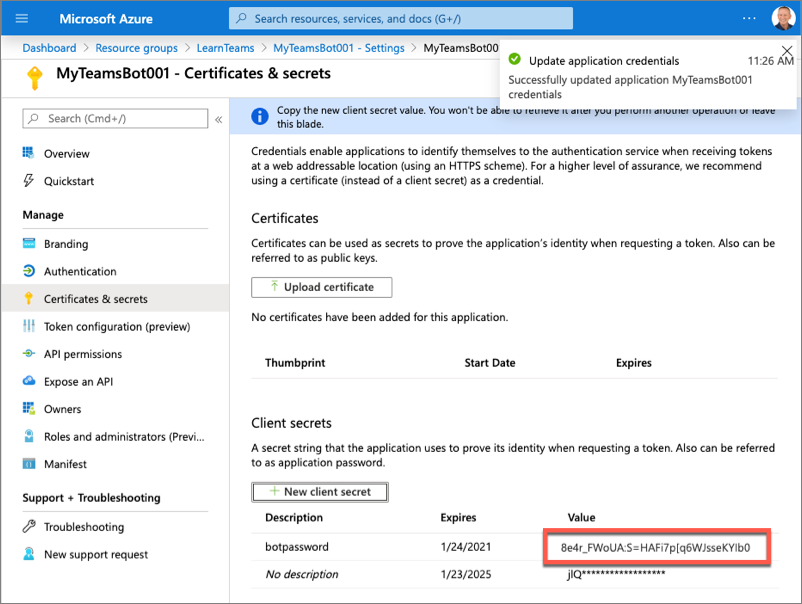Click the Troubleshooting wrench icon

[x=29, y=526]
